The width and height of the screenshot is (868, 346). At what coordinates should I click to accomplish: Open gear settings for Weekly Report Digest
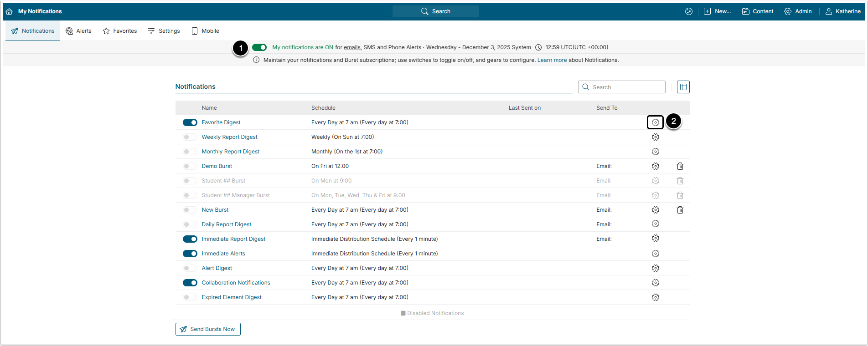655,137
